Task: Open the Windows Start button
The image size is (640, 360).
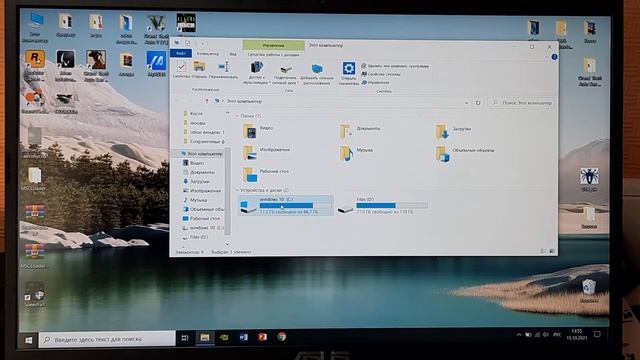Action: coord(29,340)
